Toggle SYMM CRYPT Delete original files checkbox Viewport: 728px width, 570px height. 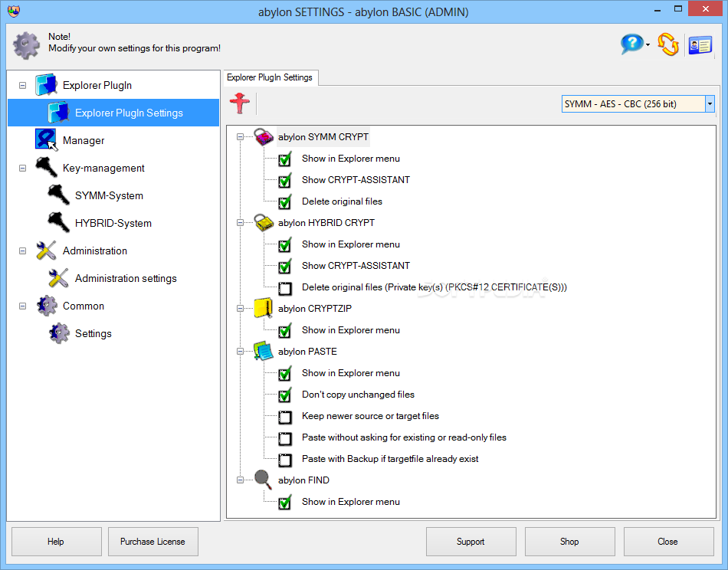pos(284,202)
